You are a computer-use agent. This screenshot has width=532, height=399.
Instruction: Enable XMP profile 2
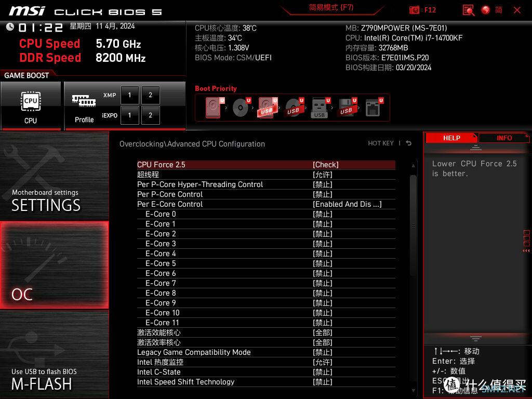click(x=150, y=95)
